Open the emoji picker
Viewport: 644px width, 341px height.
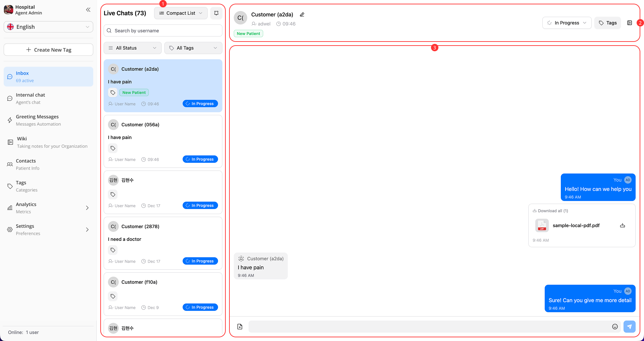615,327
